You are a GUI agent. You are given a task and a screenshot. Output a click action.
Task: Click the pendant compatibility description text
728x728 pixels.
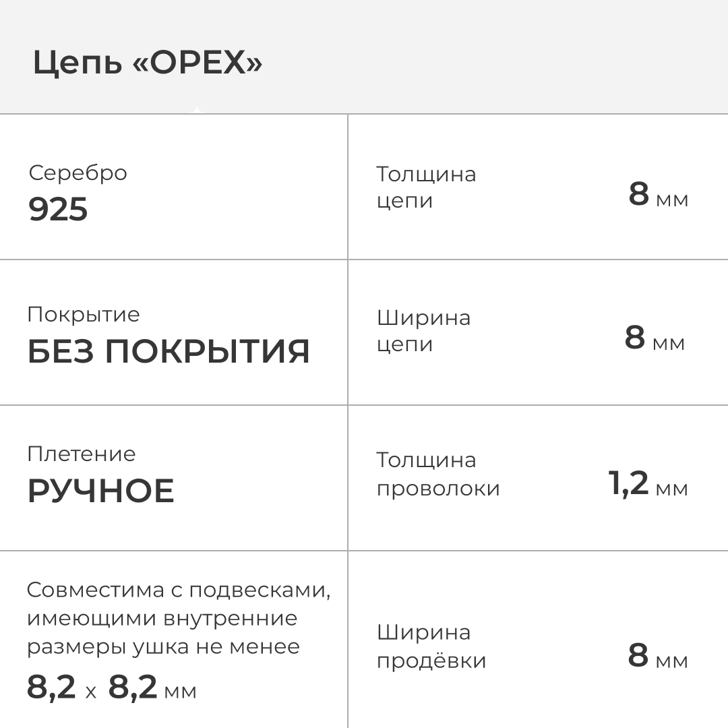pos(179,618)
